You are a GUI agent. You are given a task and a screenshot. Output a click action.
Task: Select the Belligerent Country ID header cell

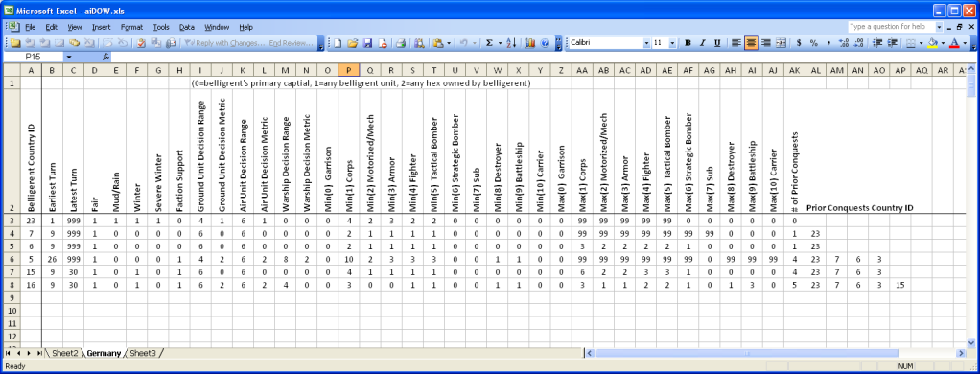tap(32, 152)
